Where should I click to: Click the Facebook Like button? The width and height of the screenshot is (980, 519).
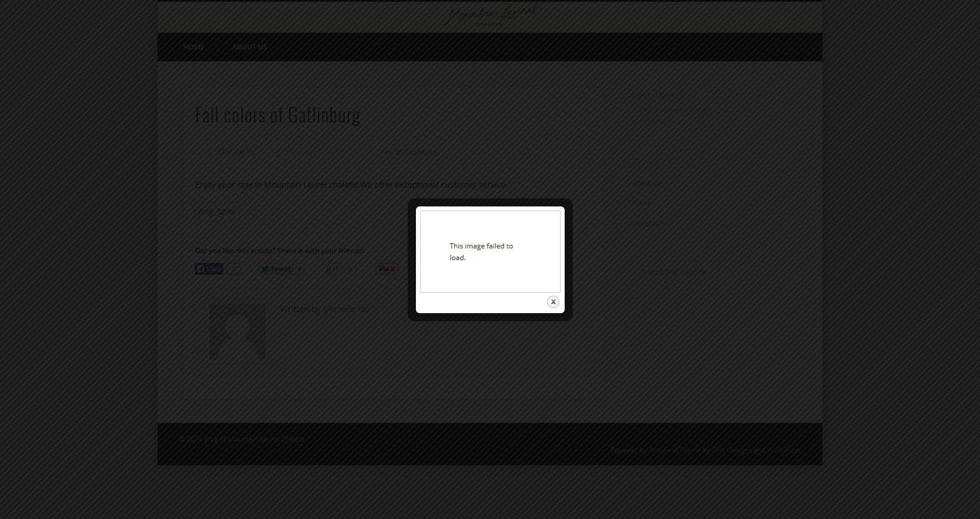pyautogui.click(x=209, y=269)
